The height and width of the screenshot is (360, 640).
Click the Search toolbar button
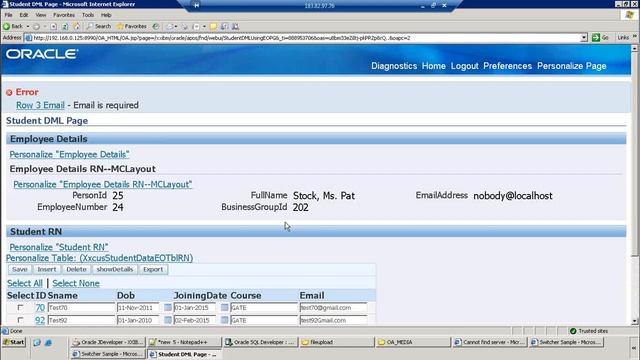(99, 26)
